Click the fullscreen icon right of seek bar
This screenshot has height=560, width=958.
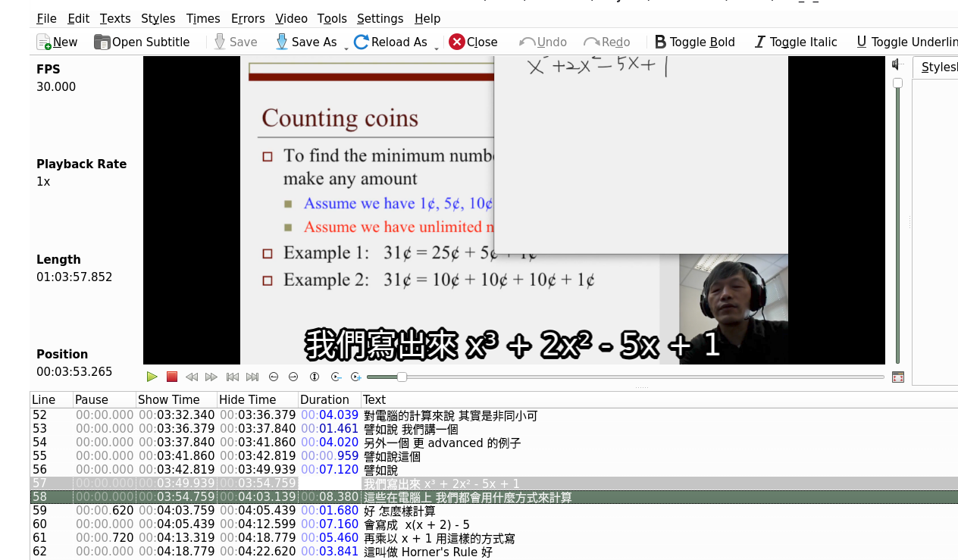pos(898,377)
